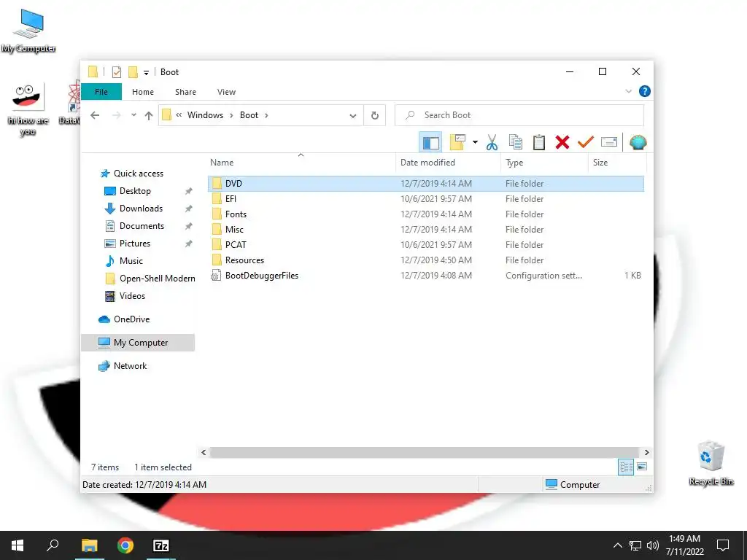This screenshot has height=560, width=747.
Task: Open the Home ribbon tab
Action: [x=143, y=92]
